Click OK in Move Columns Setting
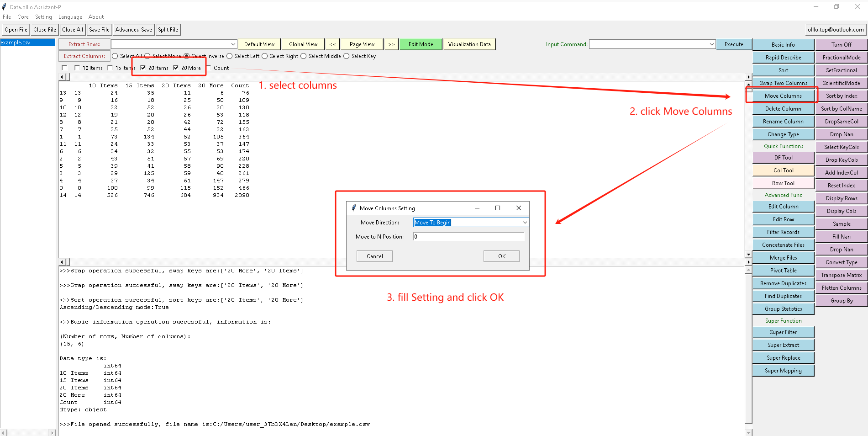The image size is (868, 436). point(501,256)
